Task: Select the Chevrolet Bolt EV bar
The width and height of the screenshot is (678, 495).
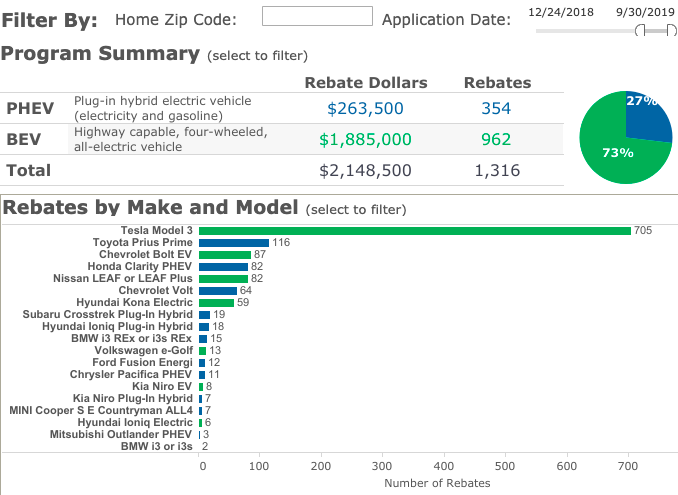Action: pos(225,255)
